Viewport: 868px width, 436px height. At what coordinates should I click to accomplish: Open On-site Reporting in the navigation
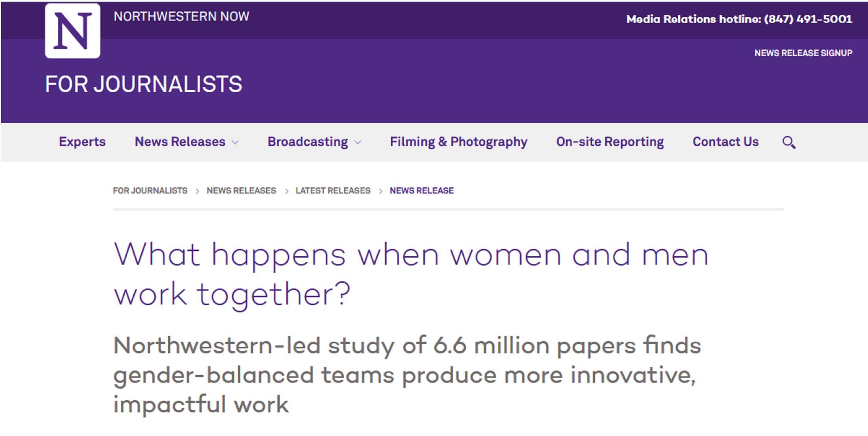click(610, 142)
